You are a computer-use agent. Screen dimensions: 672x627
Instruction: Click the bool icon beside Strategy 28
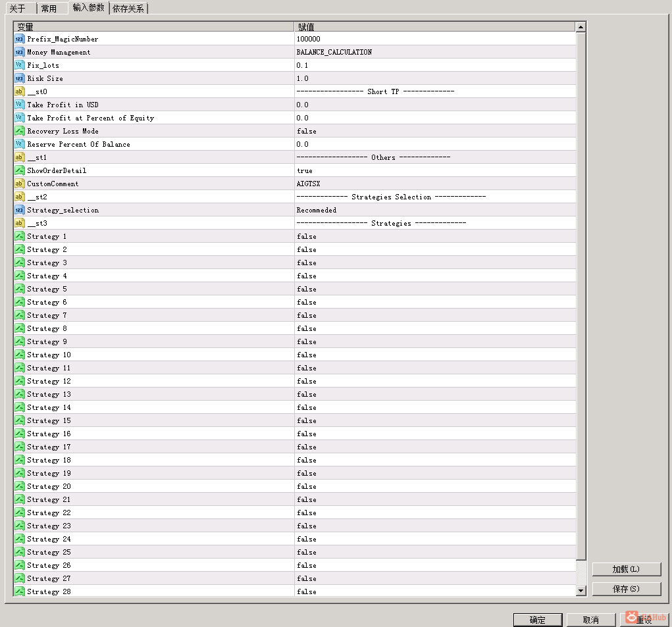(20, 591)
